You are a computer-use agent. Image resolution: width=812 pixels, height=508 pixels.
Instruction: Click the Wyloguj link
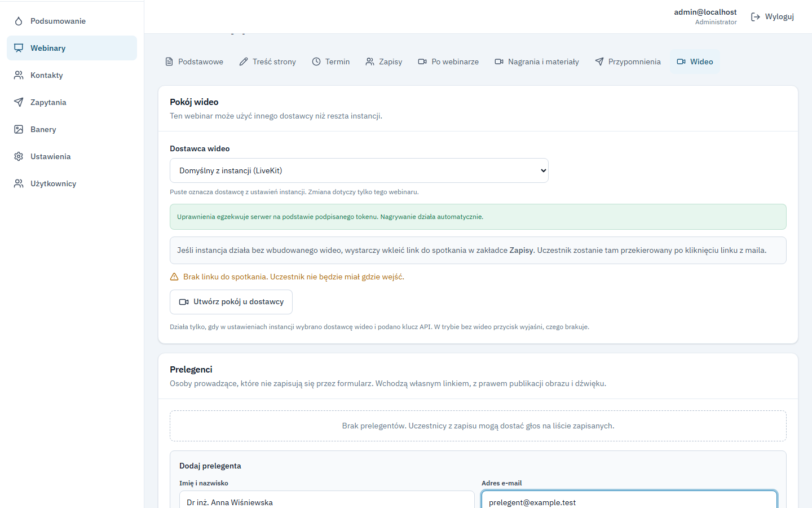click(x=773, y=17)
